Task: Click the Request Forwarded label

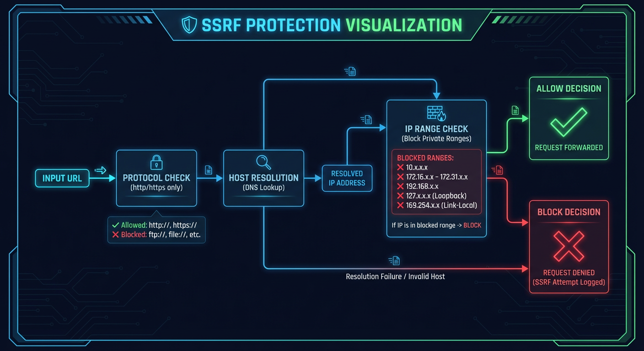Action: (569, 148)
